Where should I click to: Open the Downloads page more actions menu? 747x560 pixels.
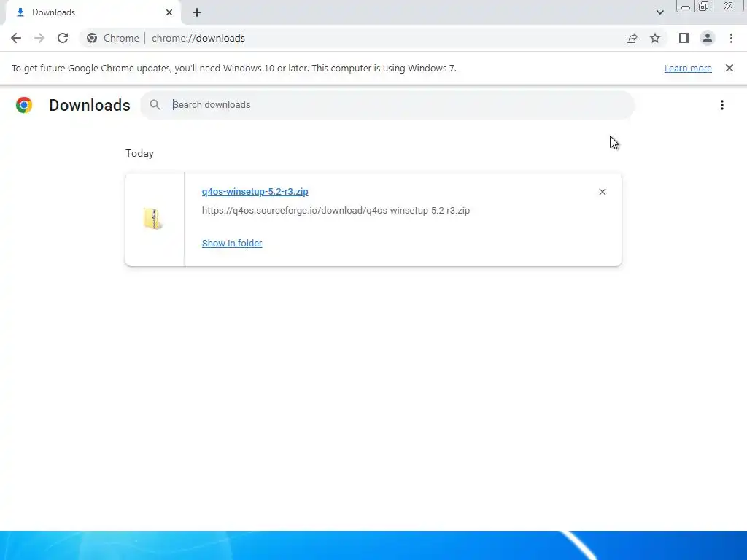[x=722, y=105]
